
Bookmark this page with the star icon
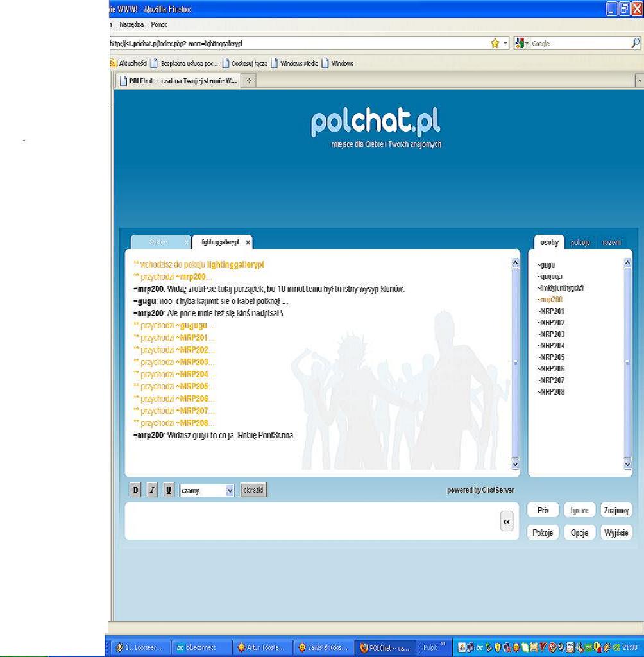pyautogui.click(x=495, y=43)
